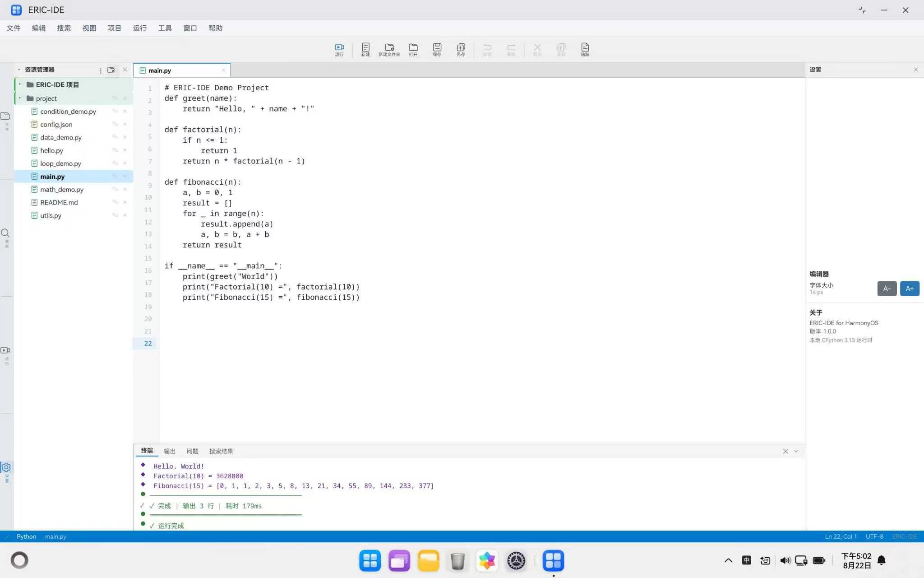Click the rename icon beside loop_demo.py
924x578 pixels.
coord(115,163)
